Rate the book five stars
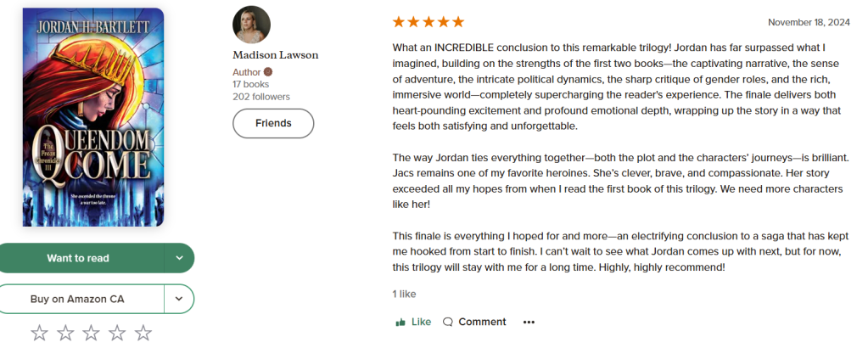Screen dimensions: 868x348 click(x=143, y=333)
